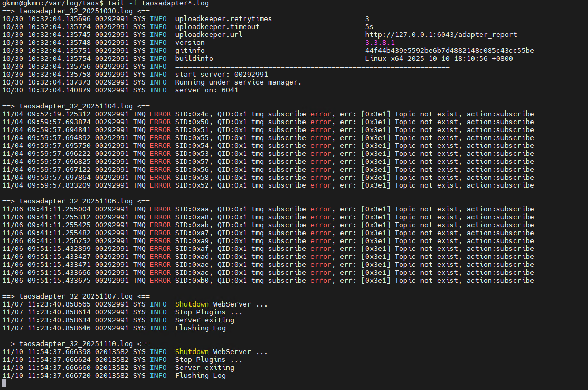Click the uploadkeeper.timeout value 5s

pyautogui.click(x=369, y=27)
